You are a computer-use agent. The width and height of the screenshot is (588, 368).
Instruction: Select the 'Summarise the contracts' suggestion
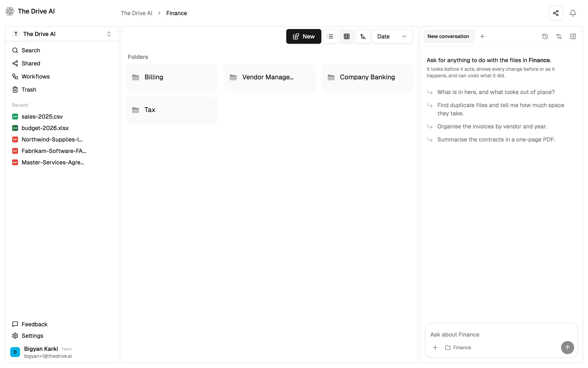(x=496, y=140)
